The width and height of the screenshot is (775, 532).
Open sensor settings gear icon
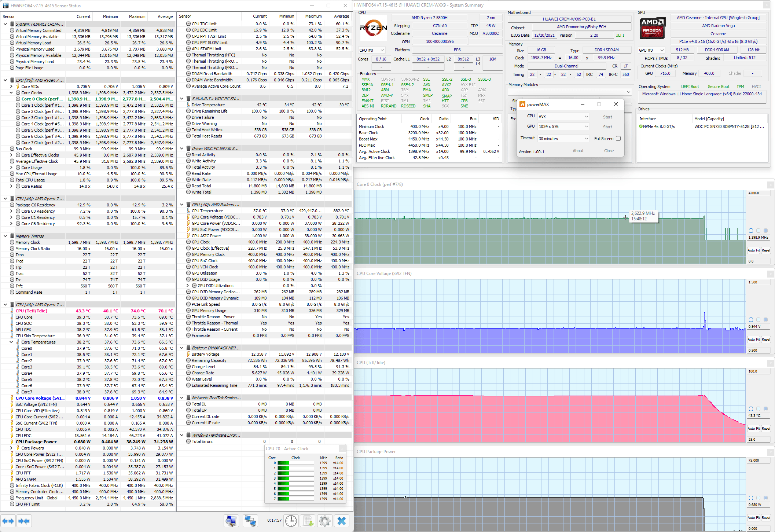tap(325, 521)
